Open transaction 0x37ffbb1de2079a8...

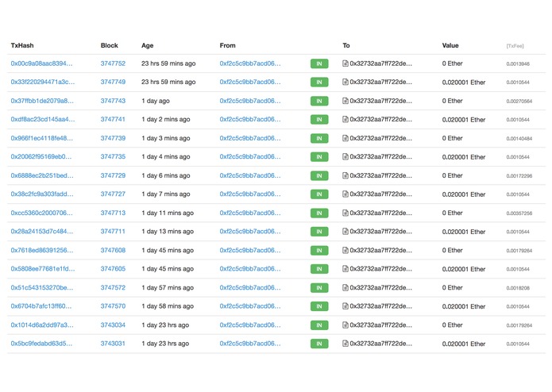42,101
